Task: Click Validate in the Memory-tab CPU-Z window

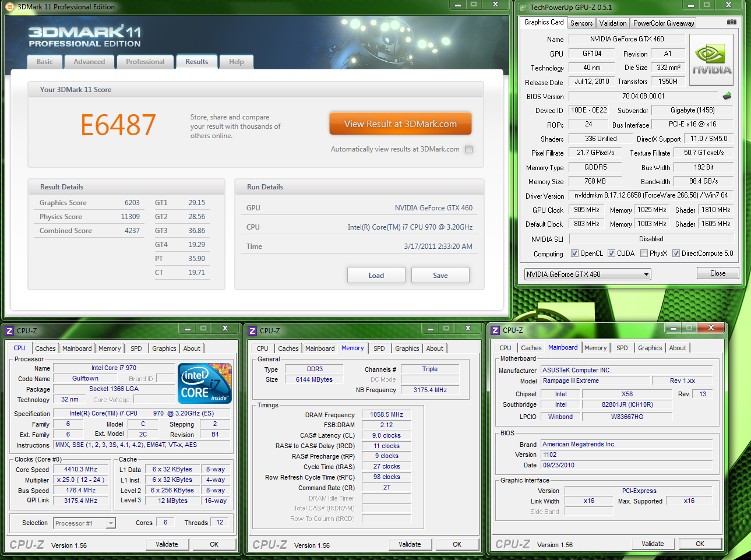Action: [410, 544]
